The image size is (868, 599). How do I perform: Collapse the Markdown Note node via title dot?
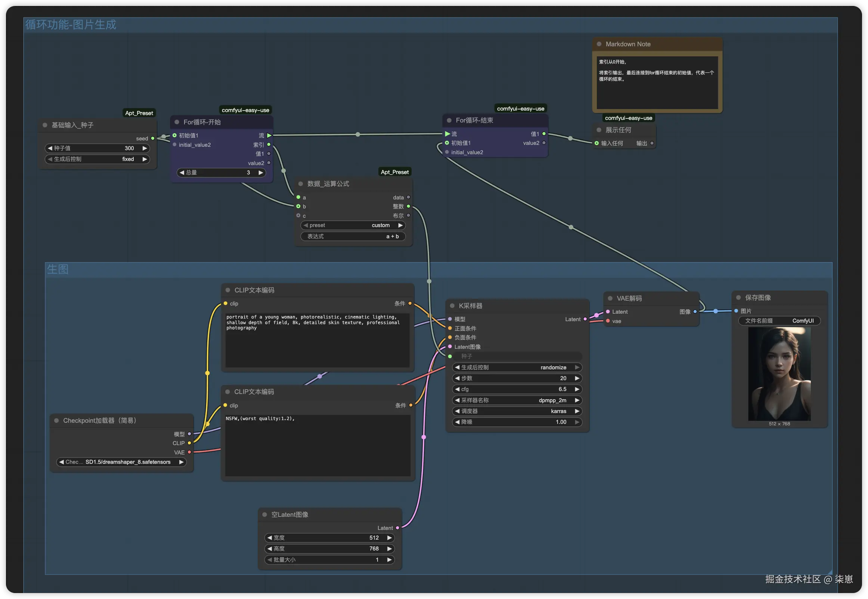(x=599, y=44)
